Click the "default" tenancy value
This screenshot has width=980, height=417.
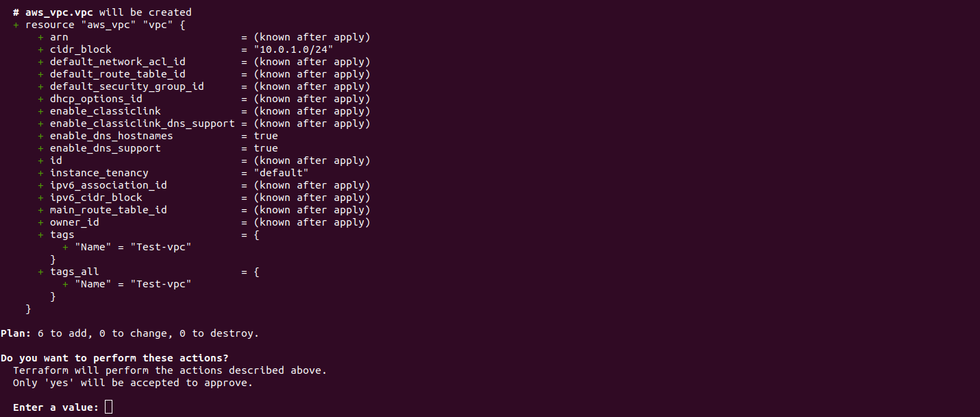tap(281, 173)
